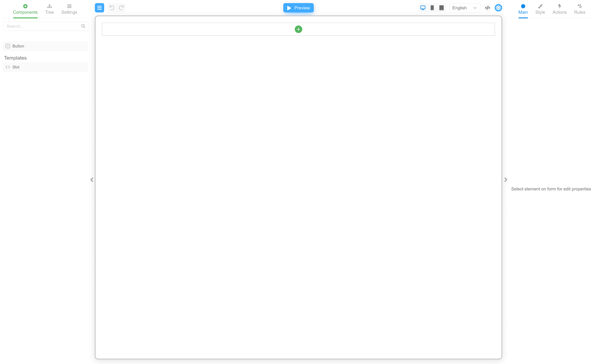Image resolution: width=597 pixels, height=364 pixels.
Task: Toggle the light theme sun icon
Action: 498,8
